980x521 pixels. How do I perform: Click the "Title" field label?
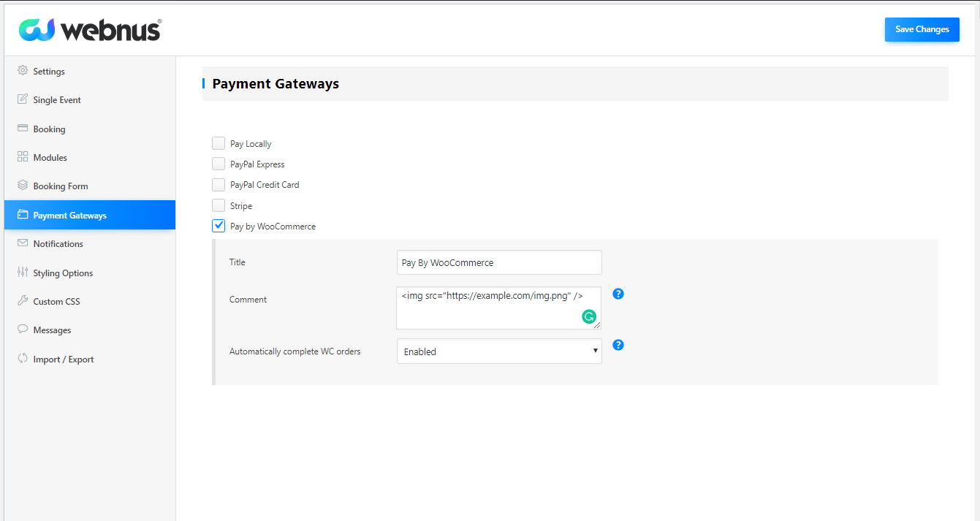[x=238, y=262]
